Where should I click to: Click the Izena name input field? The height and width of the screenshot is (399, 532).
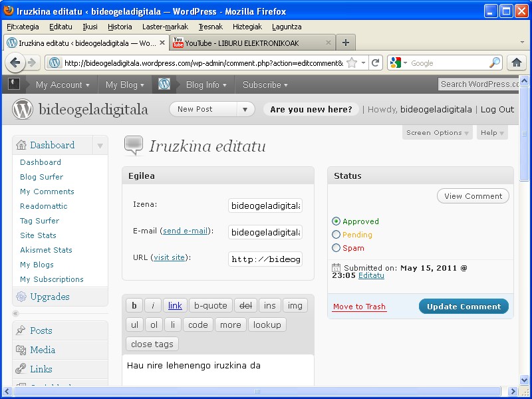coord(265,206)
